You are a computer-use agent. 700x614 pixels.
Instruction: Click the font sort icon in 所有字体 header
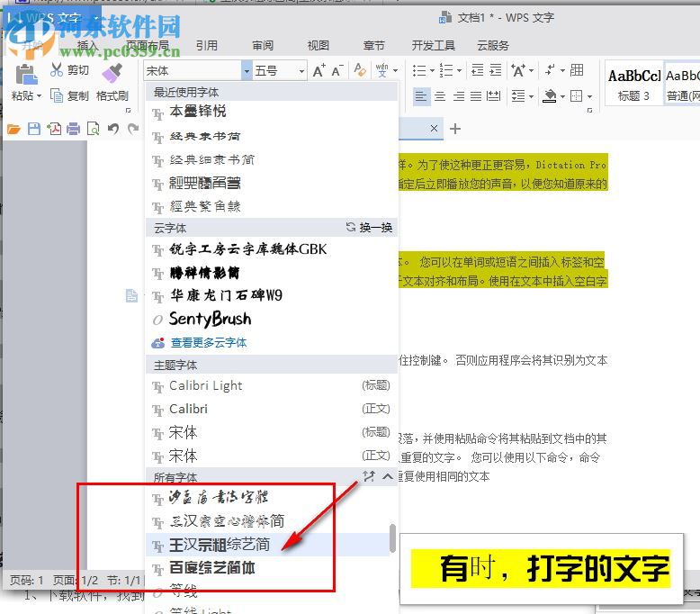[x=369, y=476]
